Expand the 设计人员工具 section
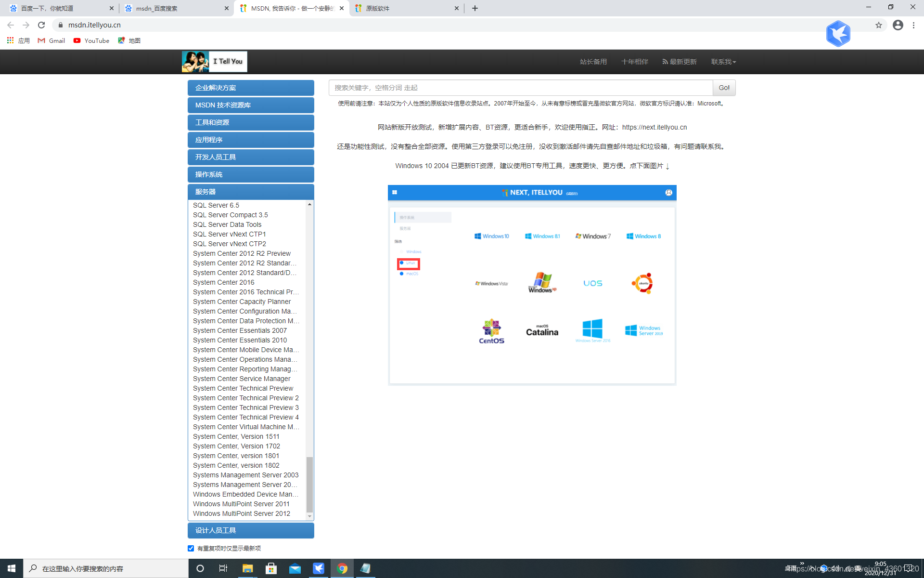 click(251, 530)
